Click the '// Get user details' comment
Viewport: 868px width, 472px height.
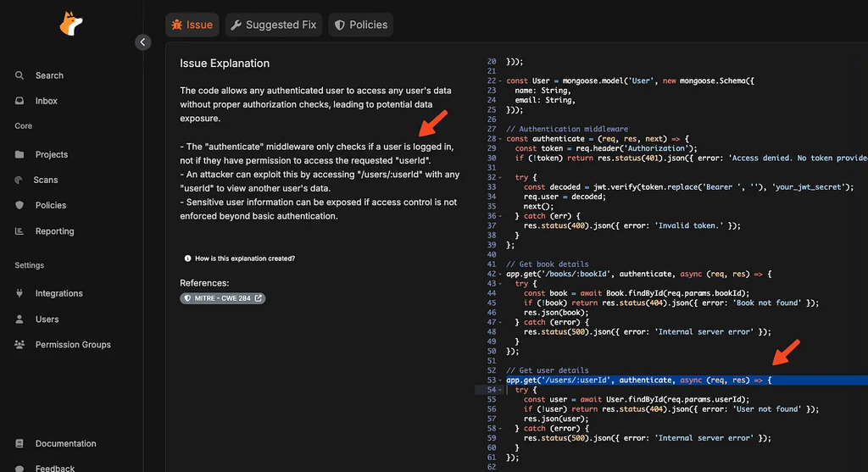tap(548, 371)
